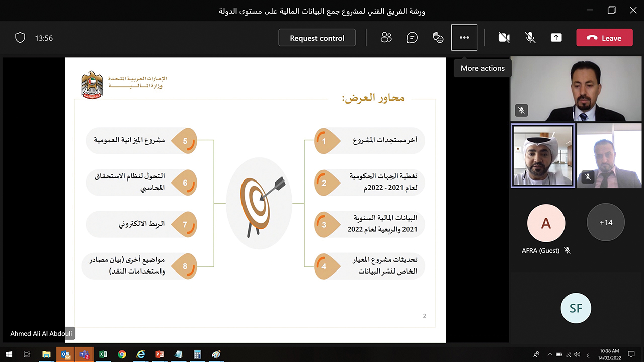644x362 pixels.
Task: Toggle the camera on
Action: 504,38
